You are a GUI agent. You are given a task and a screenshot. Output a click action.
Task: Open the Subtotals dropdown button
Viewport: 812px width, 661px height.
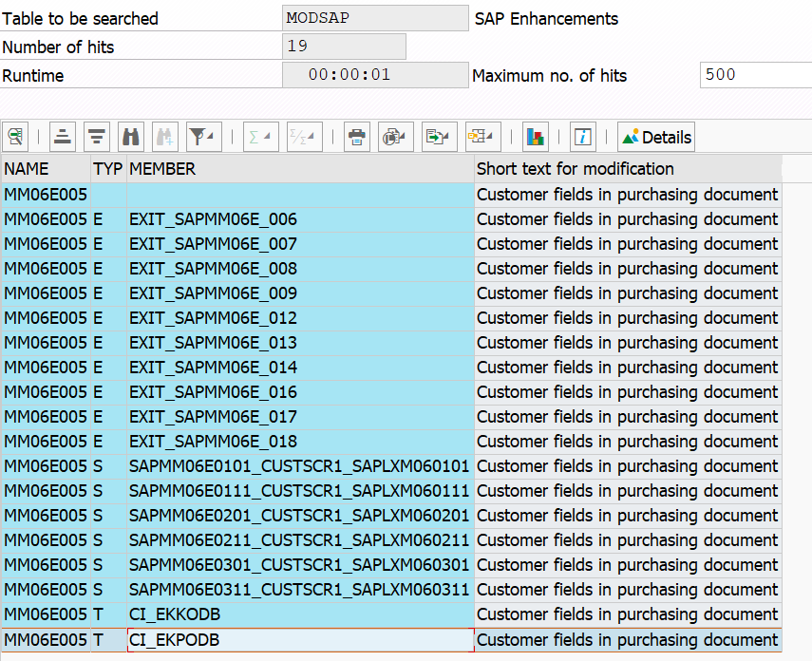[x=305, y=137]
